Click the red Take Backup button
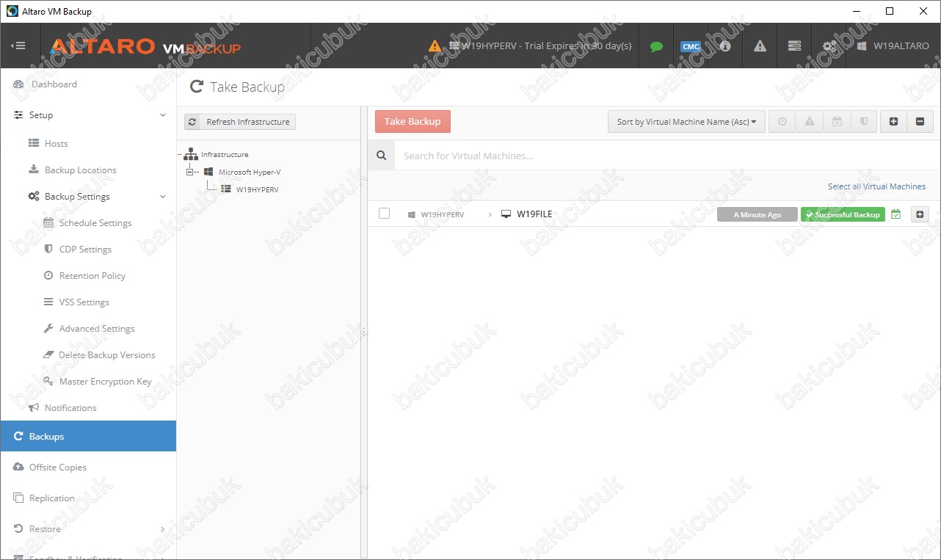 (x=413, y=122)
